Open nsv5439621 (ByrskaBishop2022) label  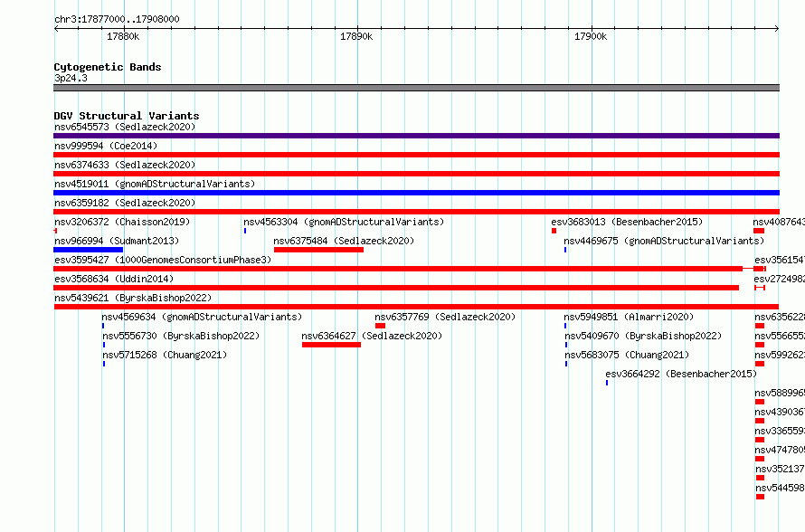point(133,298)
